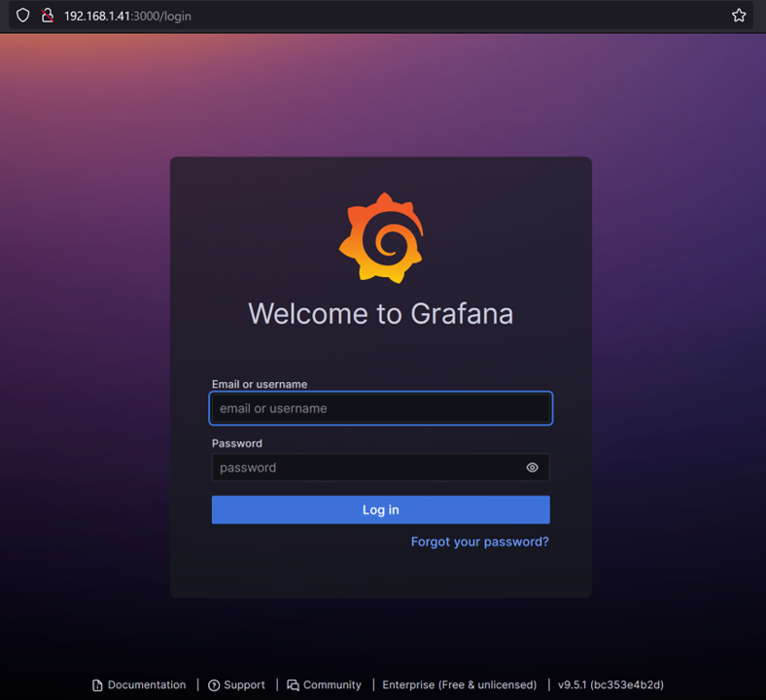Click Enterprise (Free & unlicensed) link
This screenshot has width=766, height=700.
coord(459,684)
